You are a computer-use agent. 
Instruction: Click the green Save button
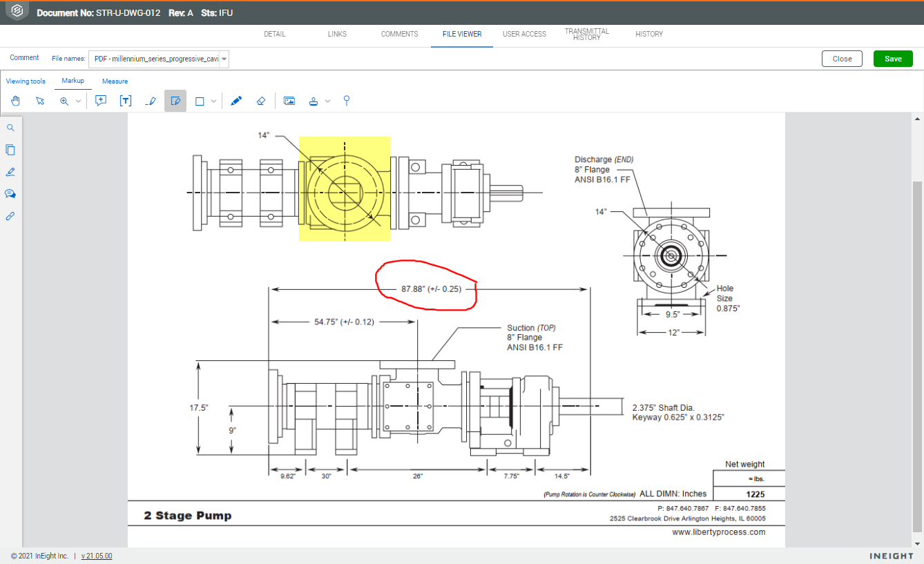pos(893,59)
